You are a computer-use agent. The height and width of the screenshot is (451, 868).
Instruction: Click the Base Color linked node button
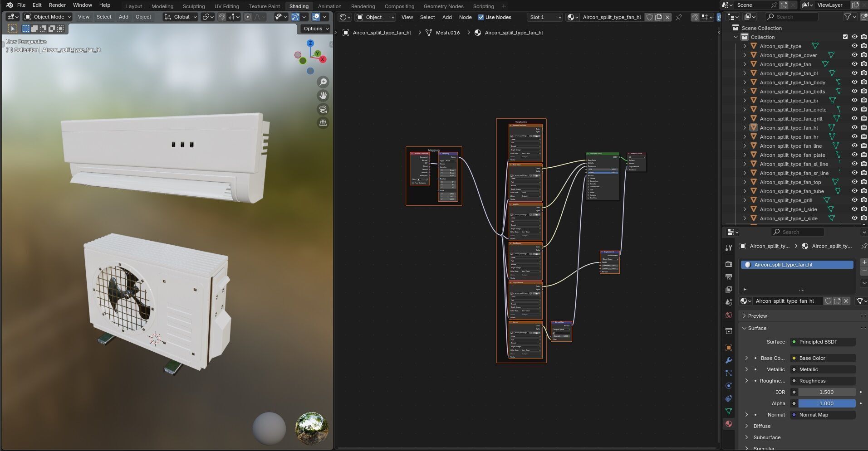click(x=823, y=358)
